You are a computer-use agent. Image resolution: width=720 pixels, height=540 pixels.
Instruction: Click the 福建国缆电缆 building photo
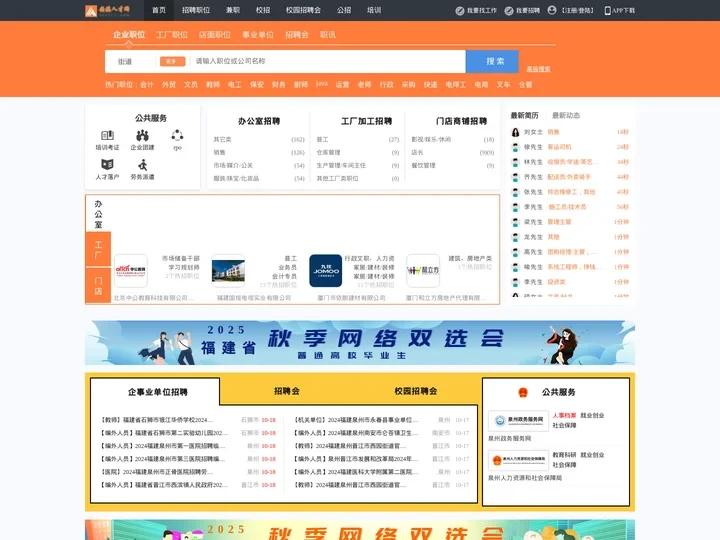click(x=228, y=270)
